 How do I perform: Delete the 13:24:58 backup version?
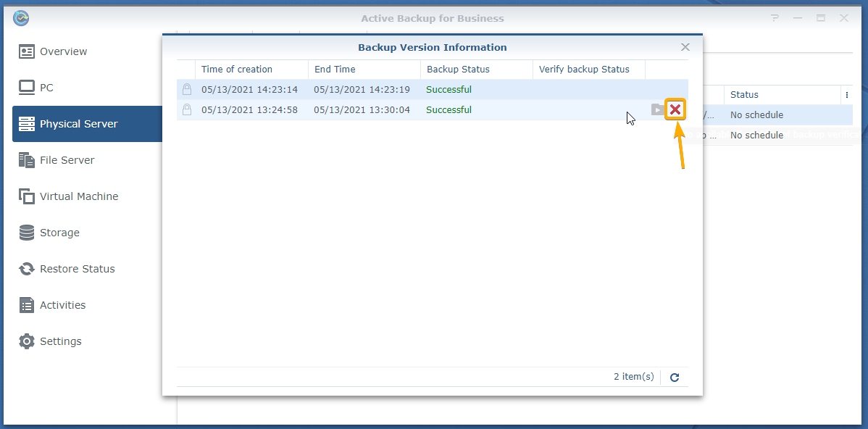point(675,109)
